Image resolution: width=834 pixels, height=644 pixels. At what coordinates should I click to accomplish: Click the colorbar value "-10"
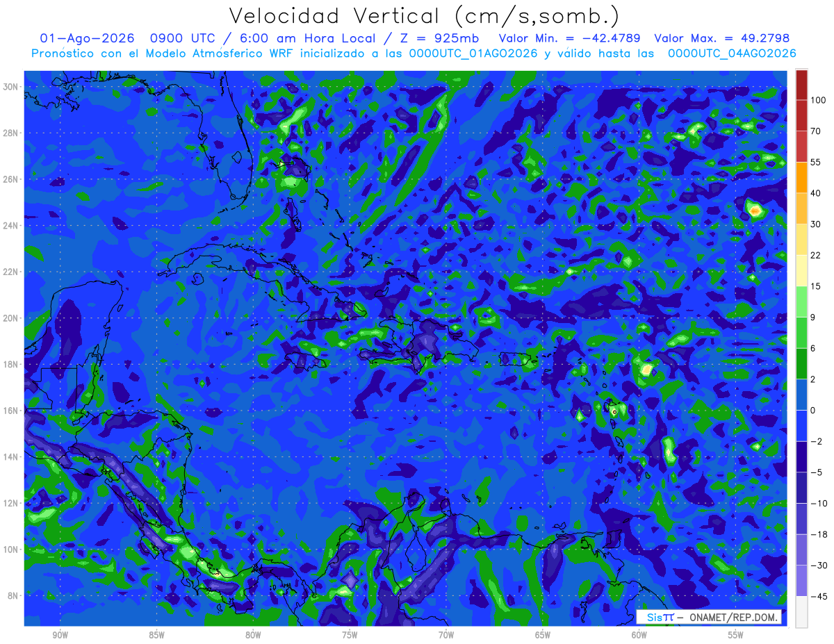pyautogui.click(x=818, y=504)
